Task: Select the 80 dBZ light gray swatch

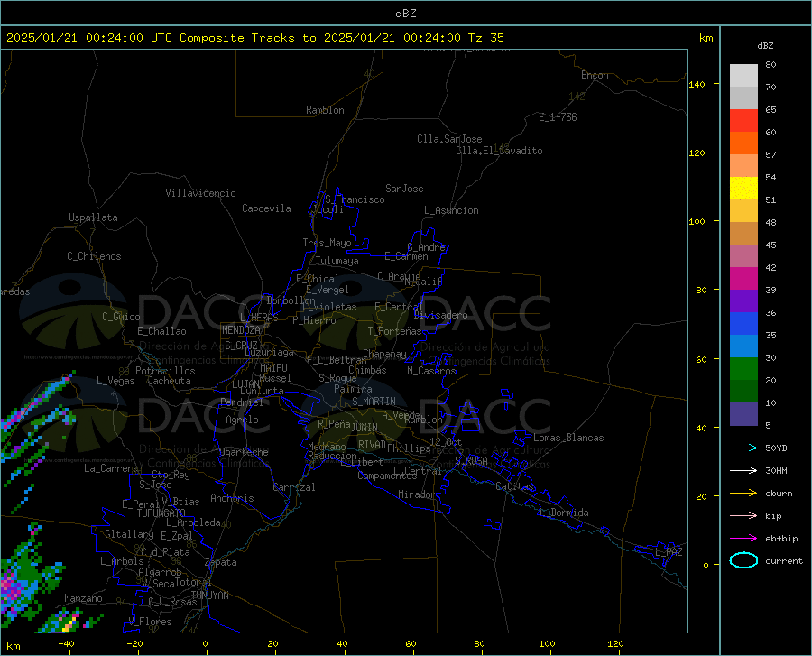Action: pyautogui.click(x=743, y=76)
